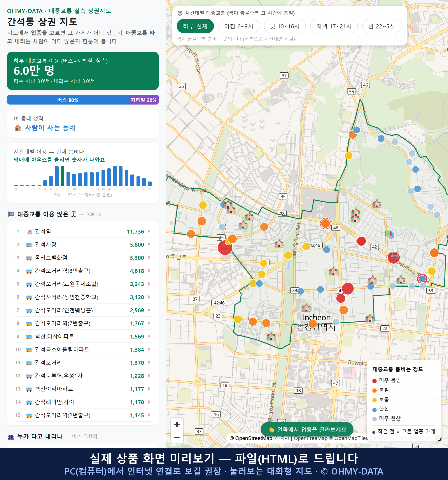The image size is (448, 480).
Task: Click school marker left of Incheon label
Action: click(306, 307)
